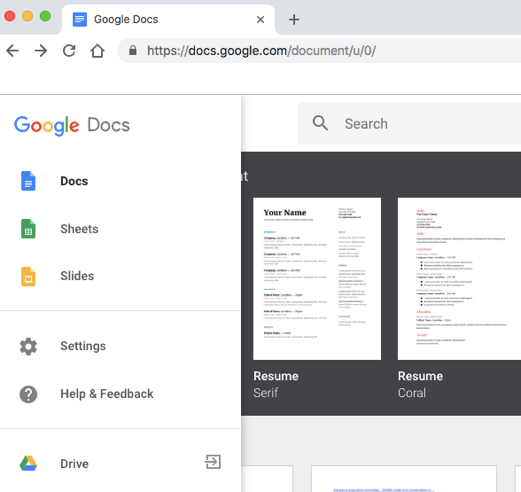Click the blue Docs file icon
Image resolution: width=521 pixels, height=492 pixels.
[28, 181]
